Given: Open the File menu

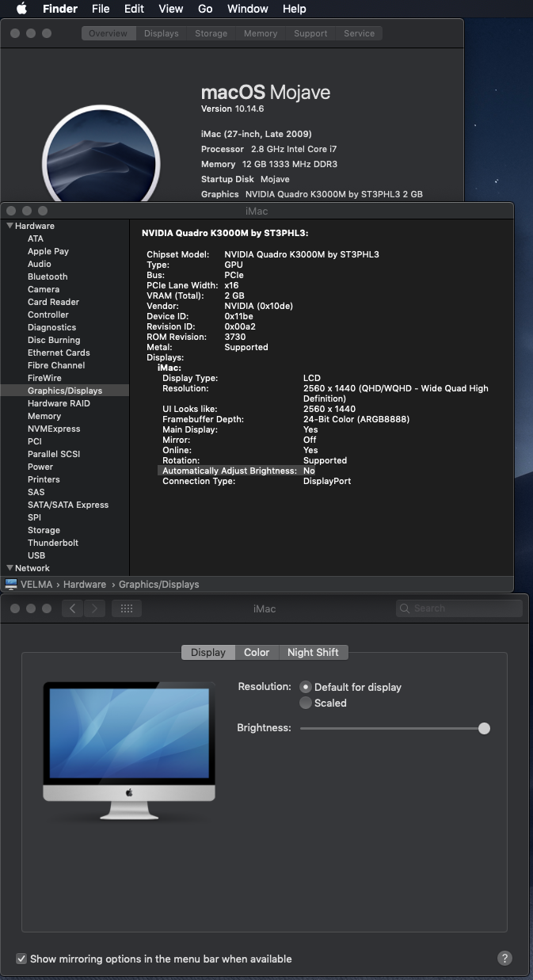Looking at the screenshot, I should click(x=101, y=9).
